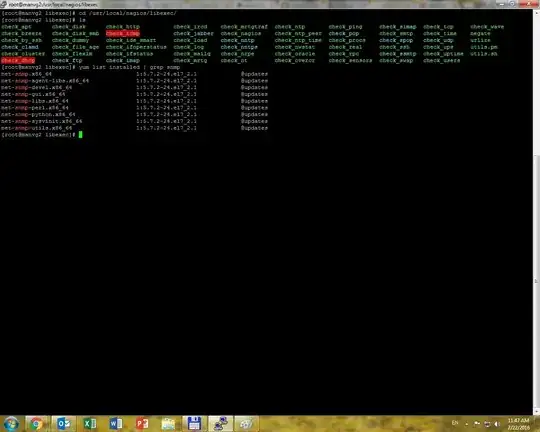This screenshot has width=540, height=432.
Task: Click the check_oracle file name
Action: click(295, 54)
